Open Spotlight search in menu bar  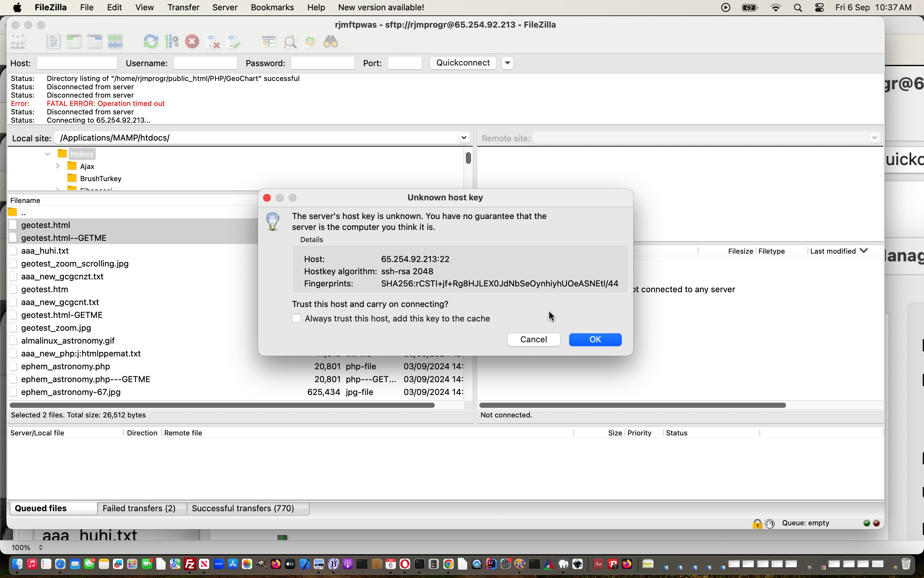pyautogui.click(x=798, y=8)
